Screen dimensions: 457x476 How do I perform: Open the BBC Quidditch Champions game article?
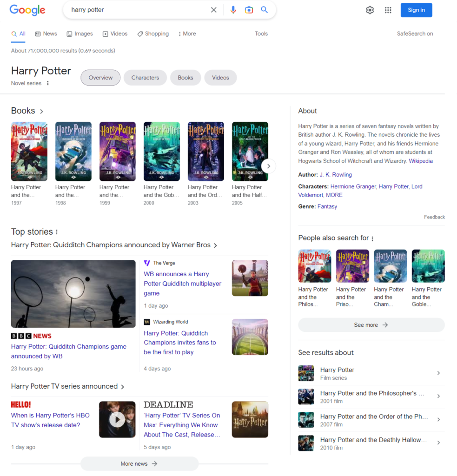(x=69, y=351)
